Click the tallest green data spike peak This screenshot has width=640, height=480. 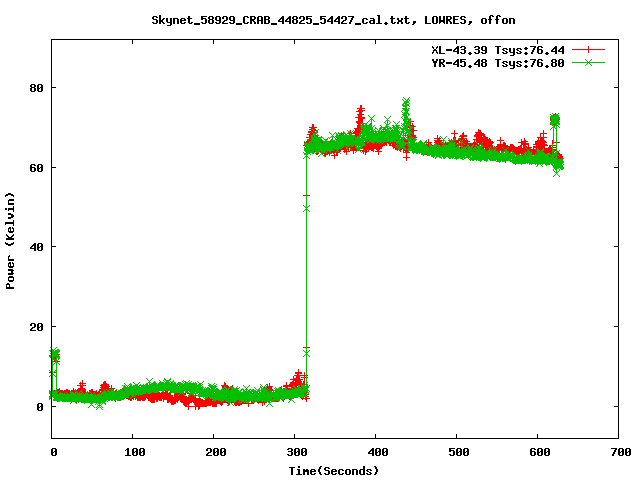pos(406,101)
